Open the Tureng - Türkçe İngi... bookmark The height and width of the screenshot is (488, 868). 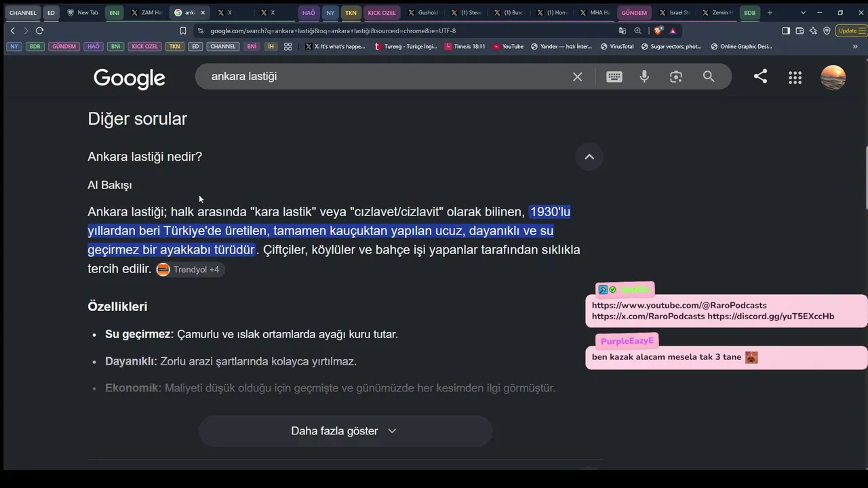pos(406,46)
